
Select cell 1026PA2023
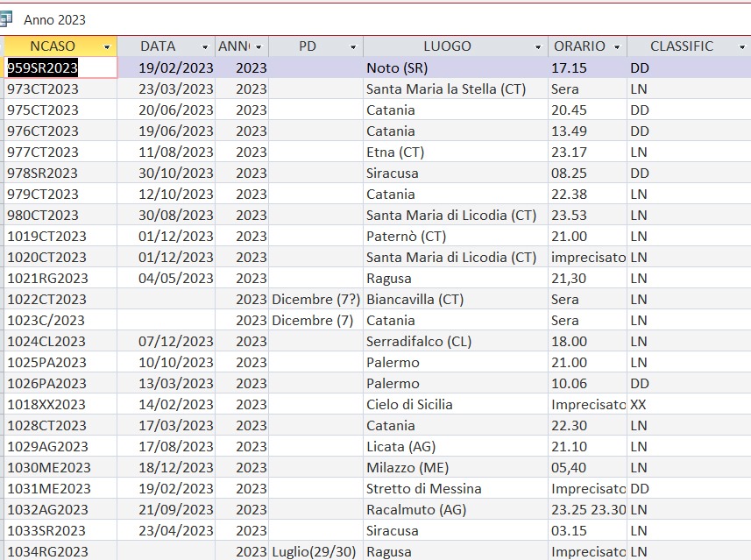point(60,384)
